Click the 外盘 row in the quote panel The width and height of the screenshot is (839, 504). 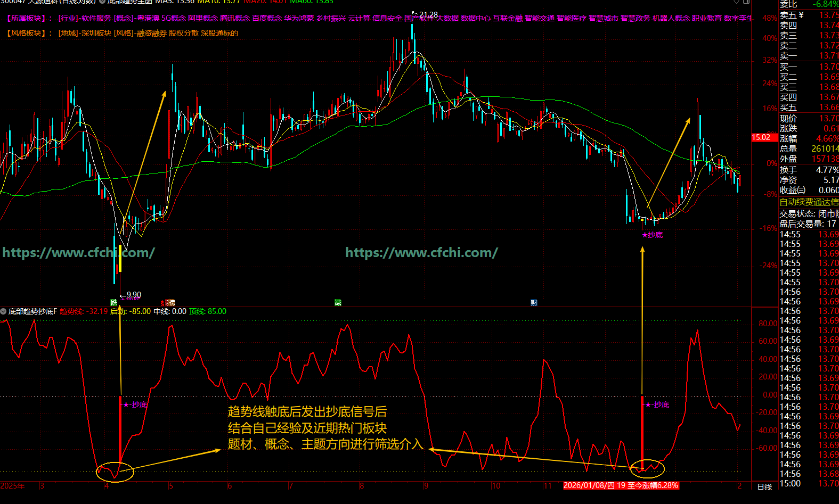tap(809, 159)
